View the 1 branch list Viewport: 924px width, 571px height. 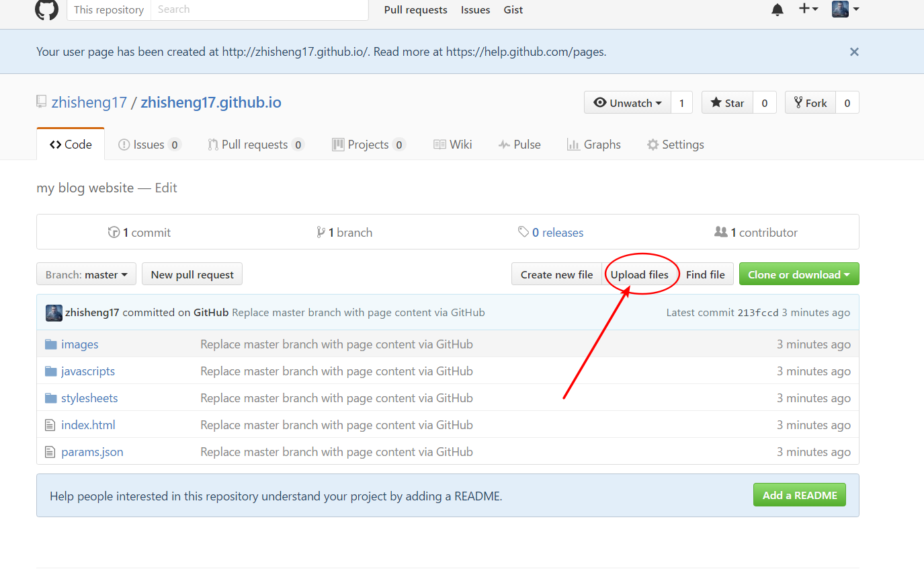coord(344,232)
